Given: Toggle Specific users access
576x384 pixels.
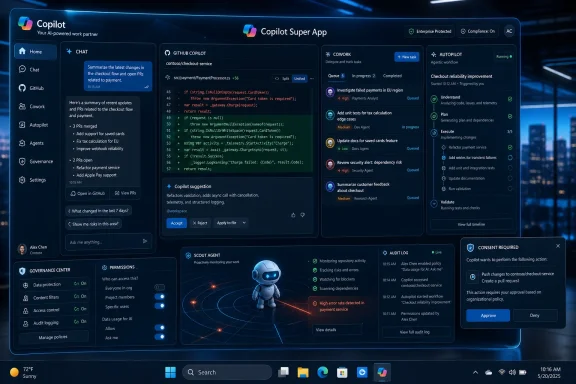Looking at the screenshot, I should click(x=160, y=306).
